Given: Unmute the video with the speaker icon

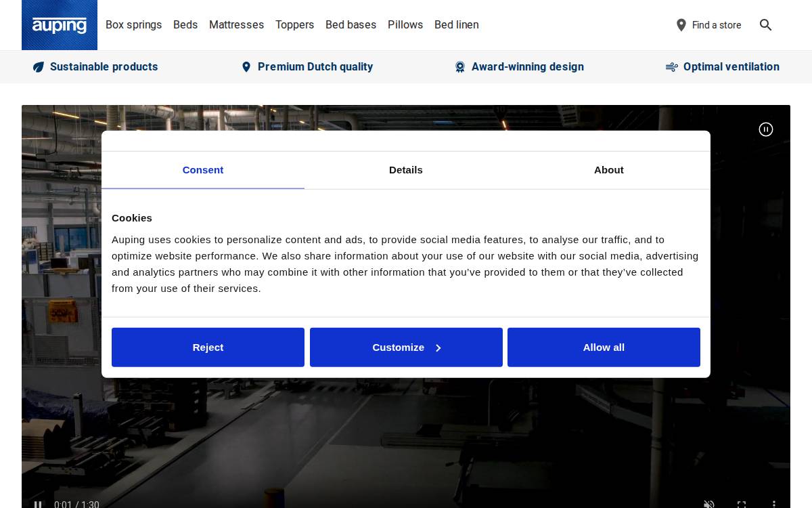Looking at the screenshot, I should [709, 505].
